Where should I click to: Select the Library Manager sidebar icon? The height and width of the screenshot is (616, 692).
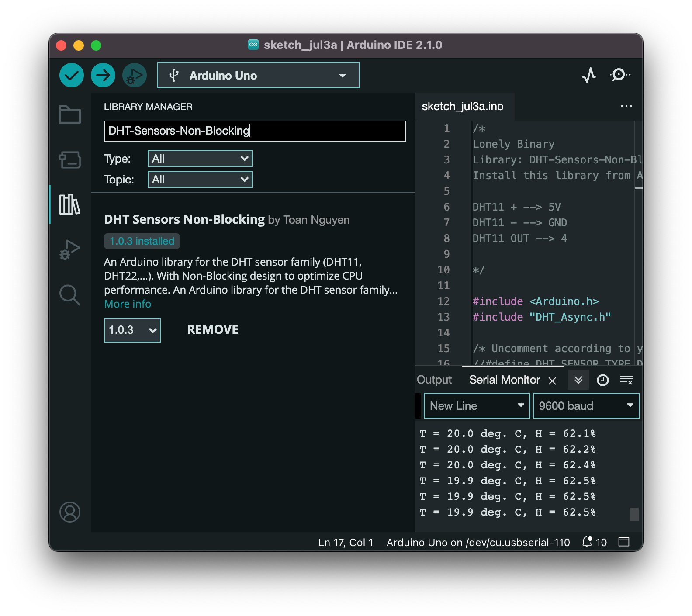click(70, 204)
